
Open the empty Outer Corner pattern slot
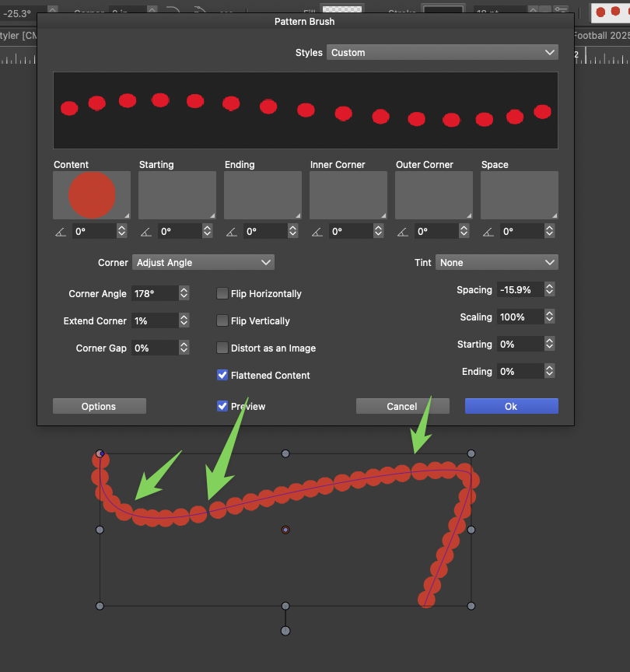(x=434, y=195)
